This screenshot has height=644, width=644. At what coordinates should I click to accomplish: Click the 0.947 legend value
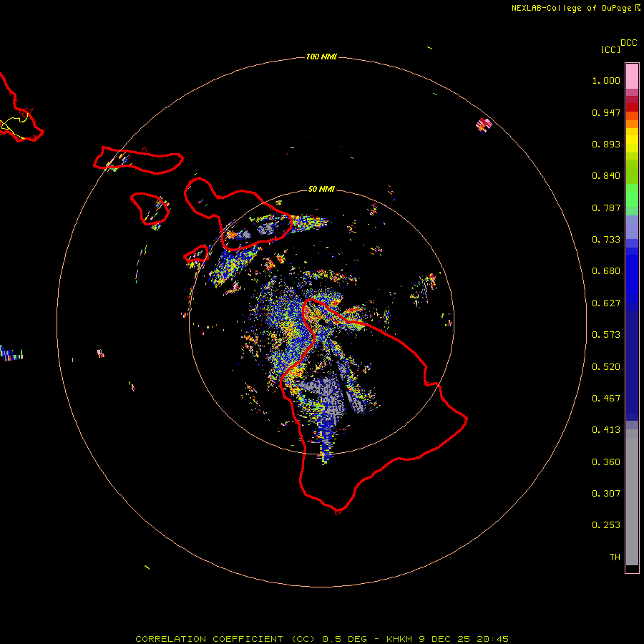click(606, 112)
